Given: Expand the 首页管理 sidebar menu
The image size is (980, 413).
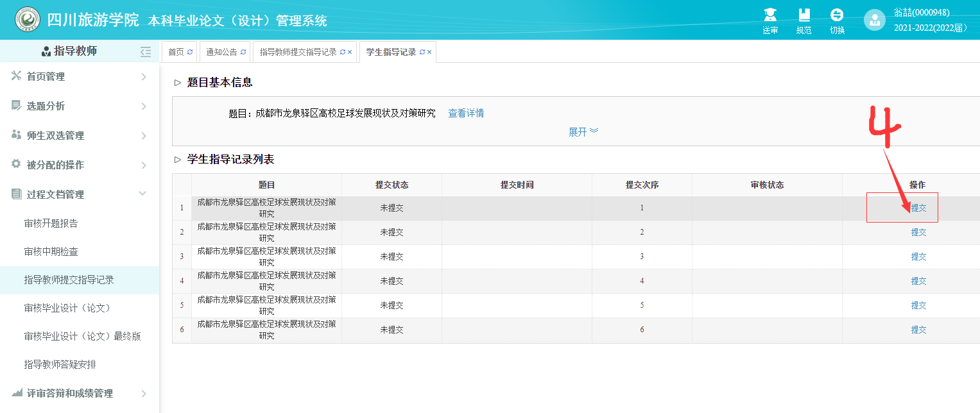Looking at the screenshot, I should coord(77,76).
